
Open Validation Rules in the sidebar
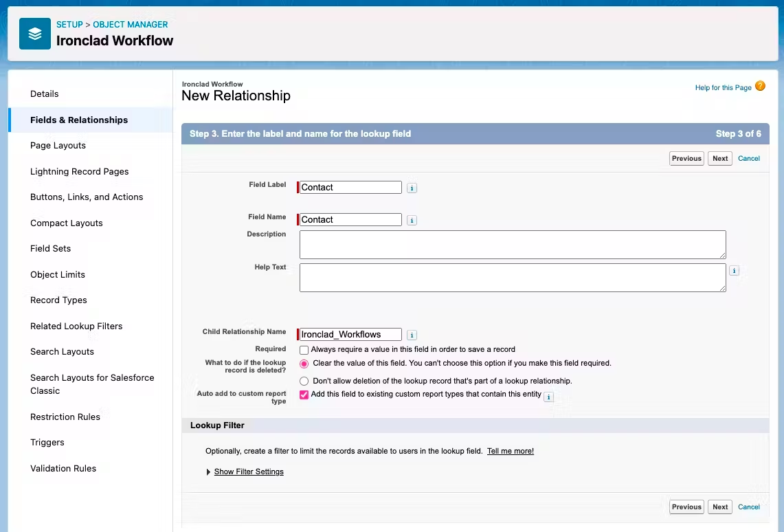click(63, 469)
